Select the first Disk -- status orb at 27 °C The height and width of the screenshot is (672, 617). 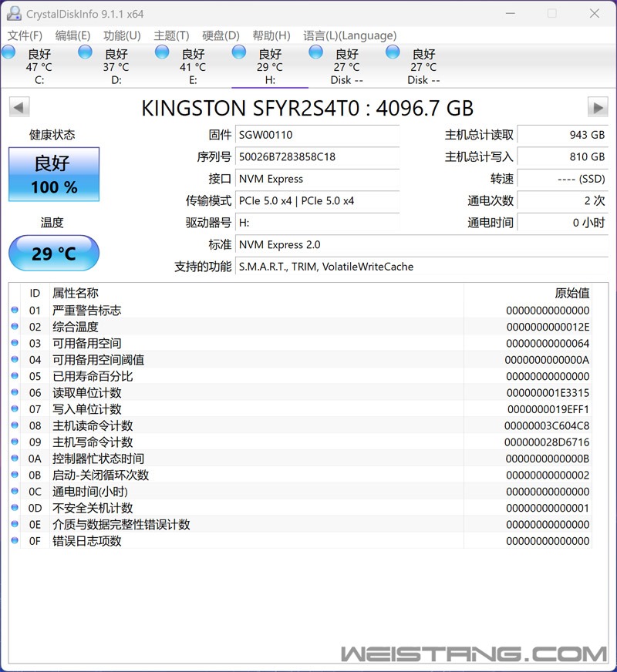pyautogui.click(x=315, y=52)
